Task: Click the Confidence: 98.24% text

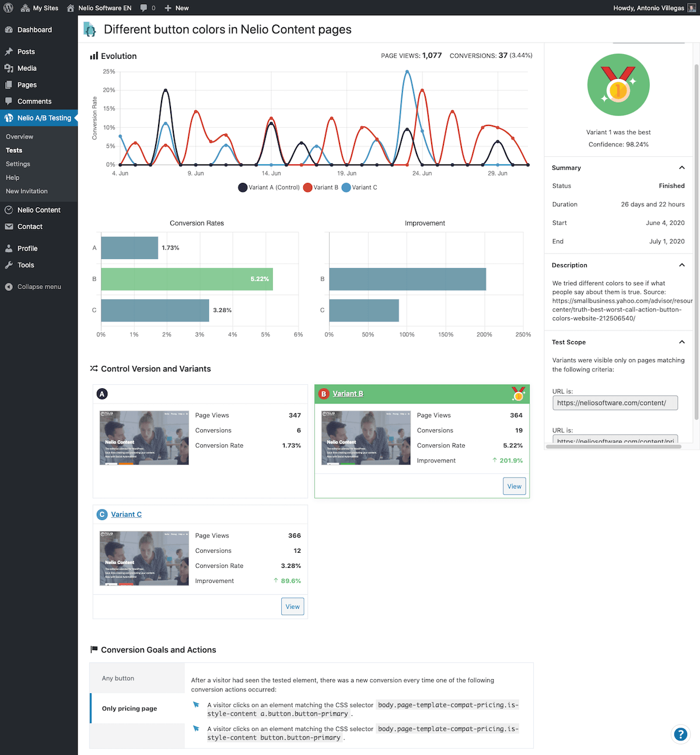Action: 618,145
